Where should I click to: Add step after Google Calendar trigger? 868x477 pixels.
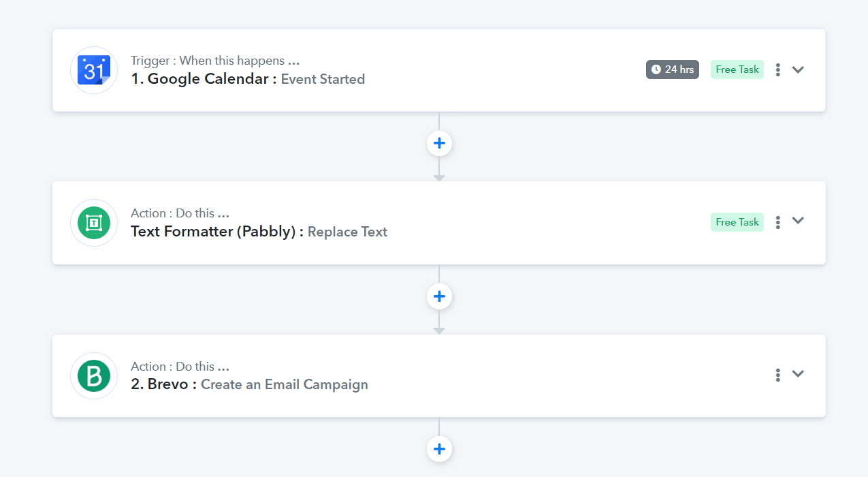[x=439, y=143]
